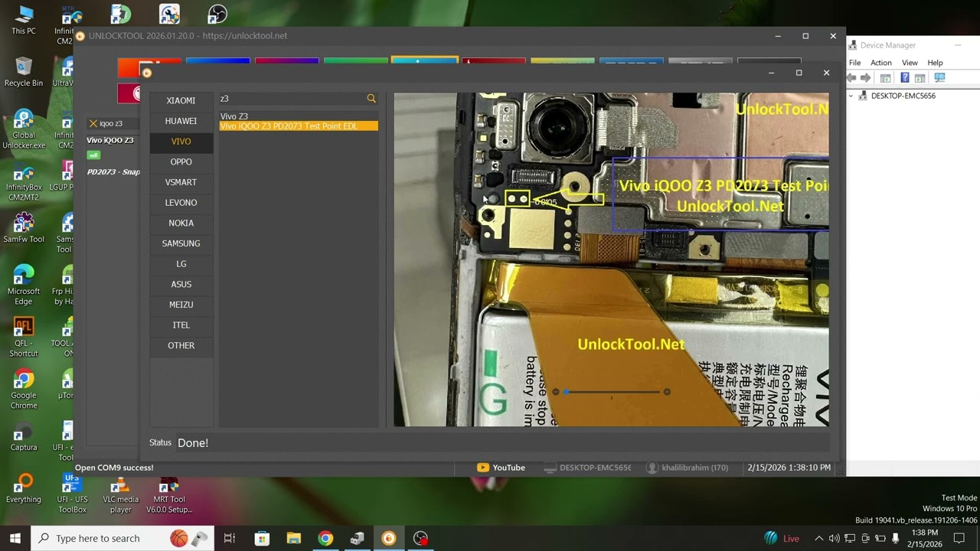Screen dimensions: 980x551
Task: Focus the 'Type here to search' taskbar box
Action: [122, 538]
